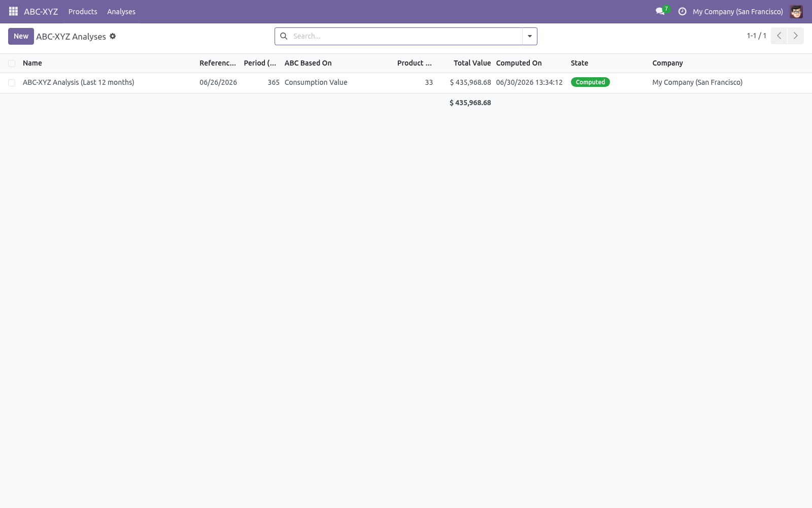Viewport: 812px width, 508px height.
Task: Click the search magnifier icon
Action: tap(284, 36)
